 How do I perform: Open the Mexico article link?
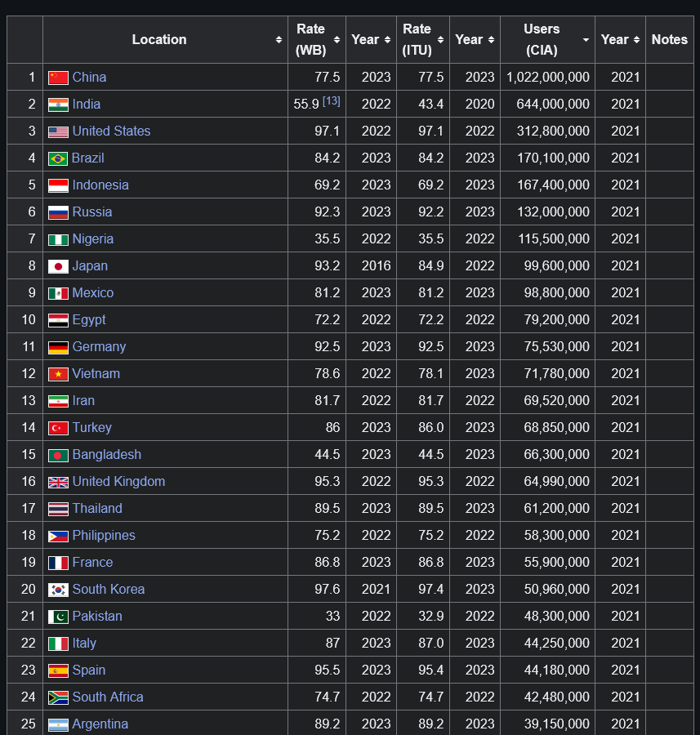pyautogui.click(x=93, y=293)
